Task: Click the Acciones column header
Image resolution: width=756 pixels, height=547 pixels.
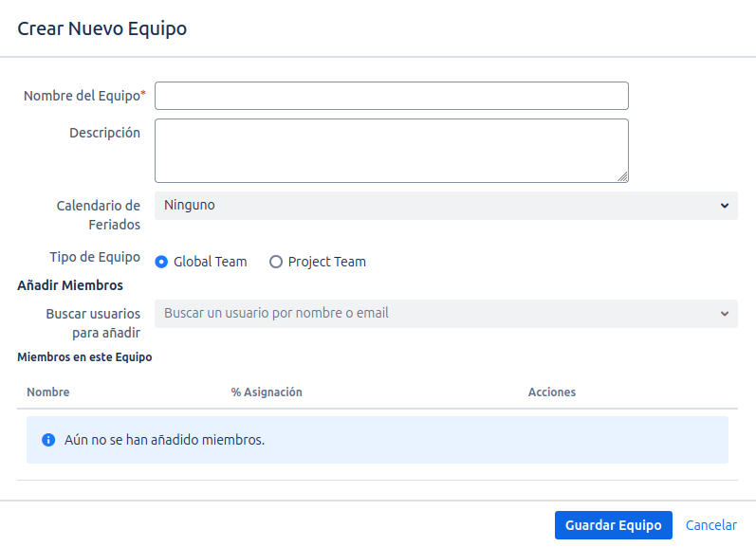Action: [x=552, y=392]
